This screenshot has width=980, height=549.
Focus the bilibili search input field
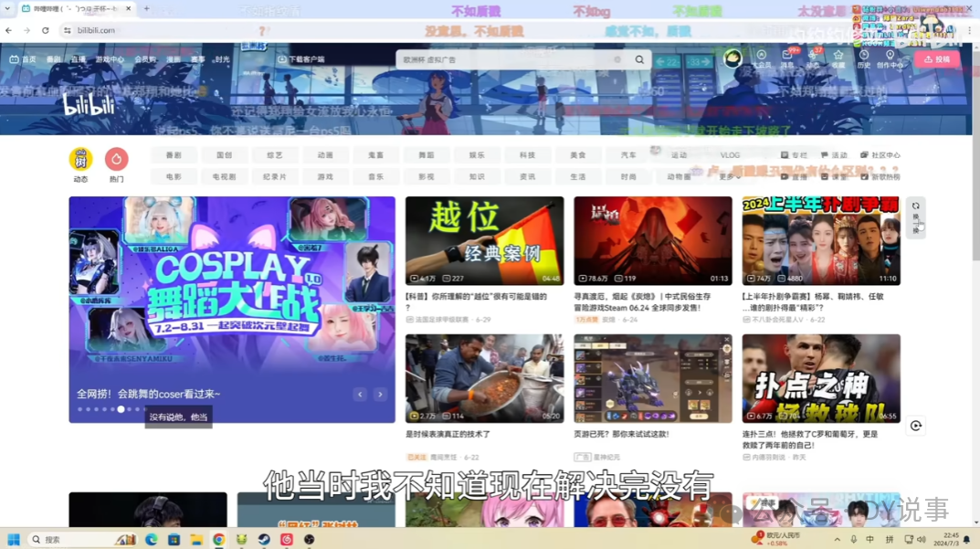click(511, 59)
